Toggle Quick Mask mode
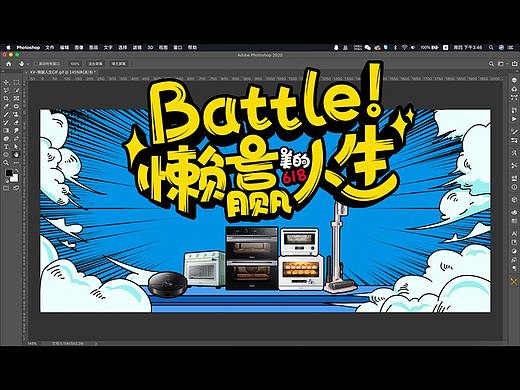The width and height of the screenshot is (520, 390). tap(6, 188)
